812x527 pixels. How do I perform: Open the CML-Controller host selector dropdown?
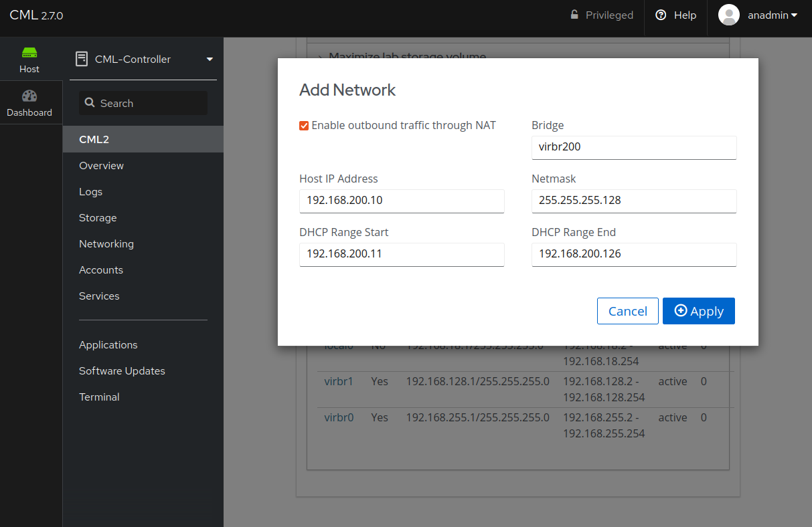(x=208, y=59)
